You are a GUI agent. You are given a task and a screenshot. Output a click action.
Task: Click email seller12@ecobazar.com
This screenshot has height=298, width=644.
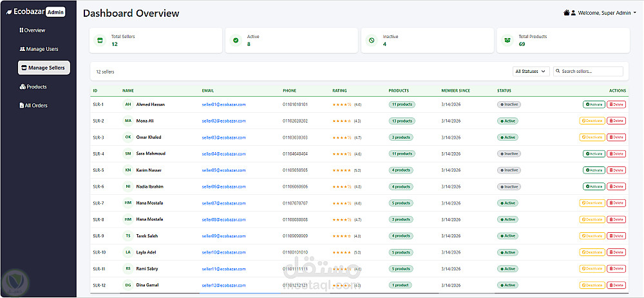click(x=224, y=285)
